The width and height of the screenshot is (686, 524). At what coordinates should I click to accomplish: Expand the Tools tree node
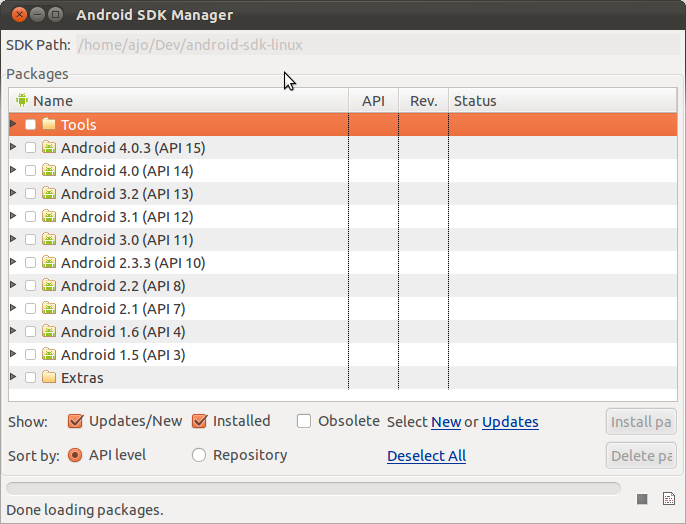pyautogui.click(x=14, y=124)
